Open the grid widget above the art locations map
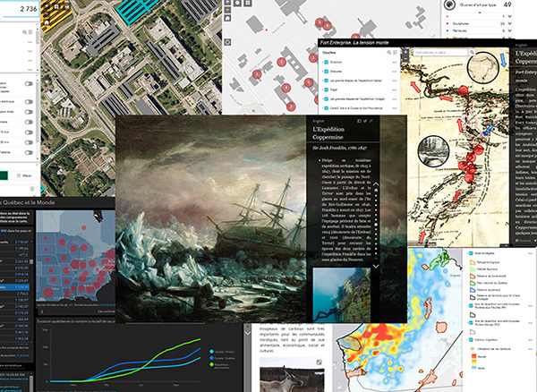Image resolution: width=537 pixels, height=392 pixels. pos(248,3)
